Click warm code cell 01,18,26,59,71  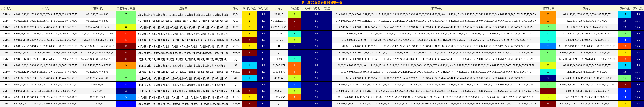(x=279, y=21)
